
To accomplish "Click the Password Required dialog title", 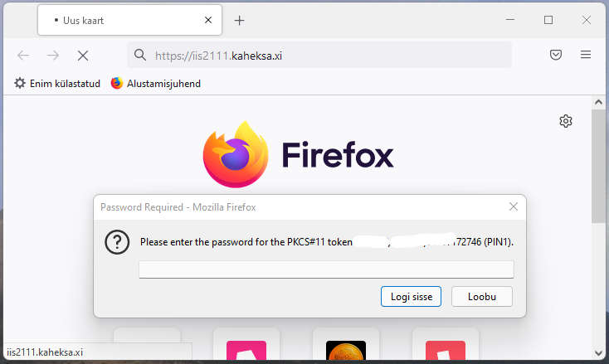I will (x=178, y=207).
